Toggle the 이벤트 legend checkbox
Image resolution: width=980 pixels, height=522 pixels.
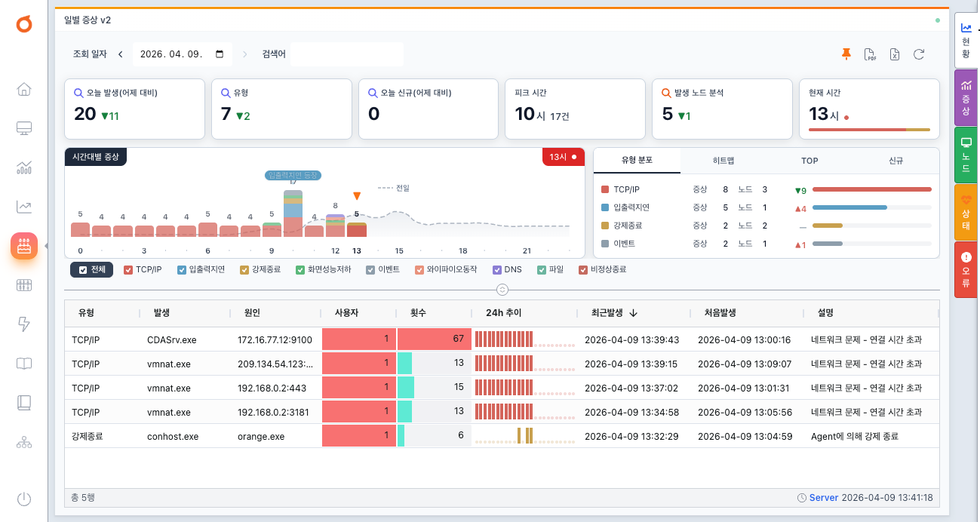tap(370, 269)
